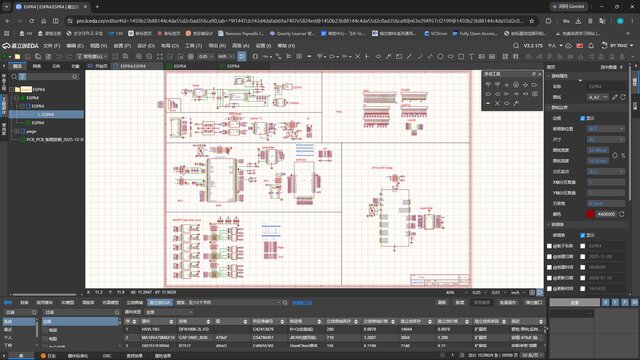The image size is (640, 360).
Task: Open the dropdown two rows below the 显示 checkbox
Action: pos(606,140)
